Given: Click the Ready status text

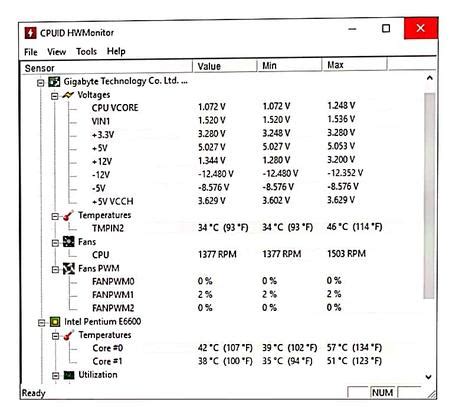Looking at the screenshot, I should click(33, 393).
